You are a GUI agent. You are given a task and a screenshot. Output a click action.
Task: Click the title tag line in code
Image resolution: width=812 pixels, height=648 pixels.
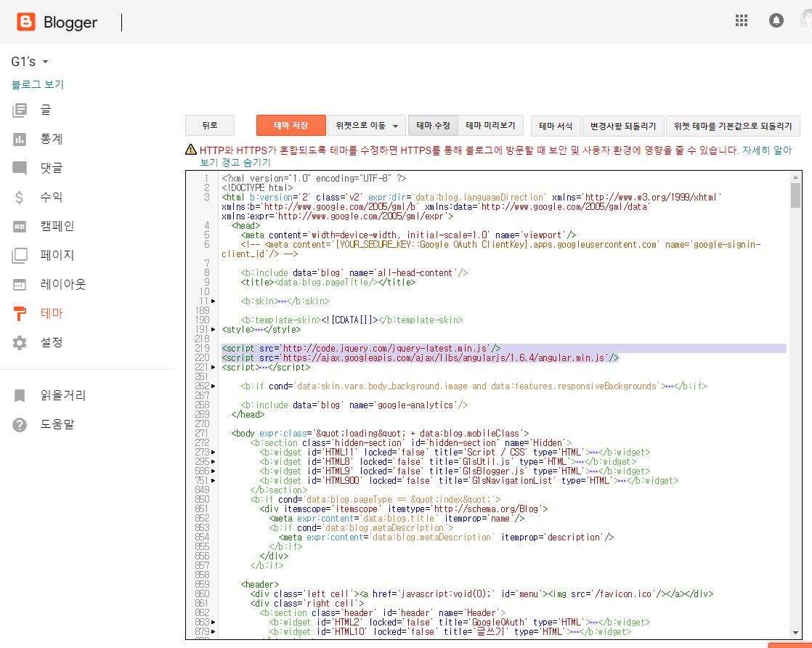[328, 283]
